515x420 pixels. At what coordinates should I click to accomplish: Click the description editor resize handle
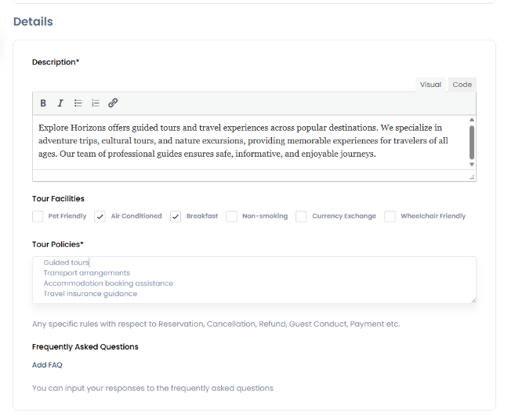tap(472, 177)
